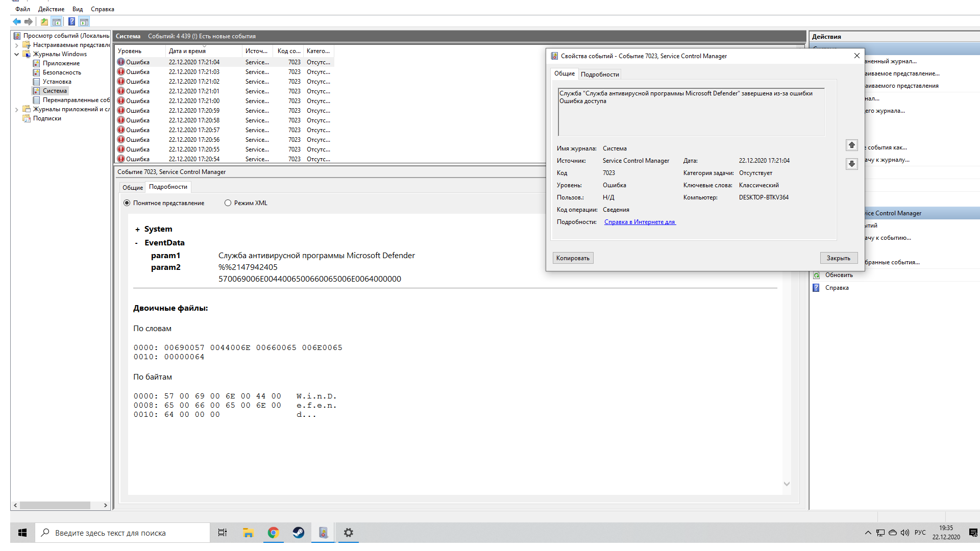Open Settings gear in the taskbar
This screenshot has width=980, height=551.
[348, 533]
